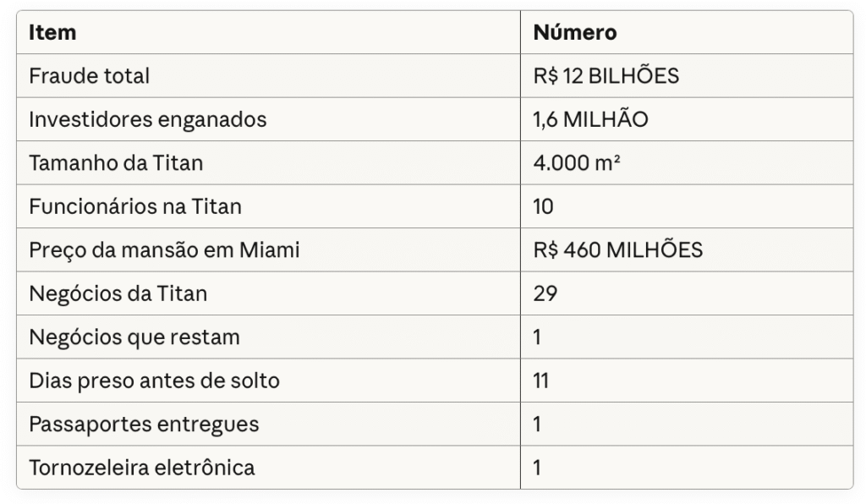Select the Tornozeleira eletrônica number value
This screenshot has height=504, width=866.
(x=538, y=468)
